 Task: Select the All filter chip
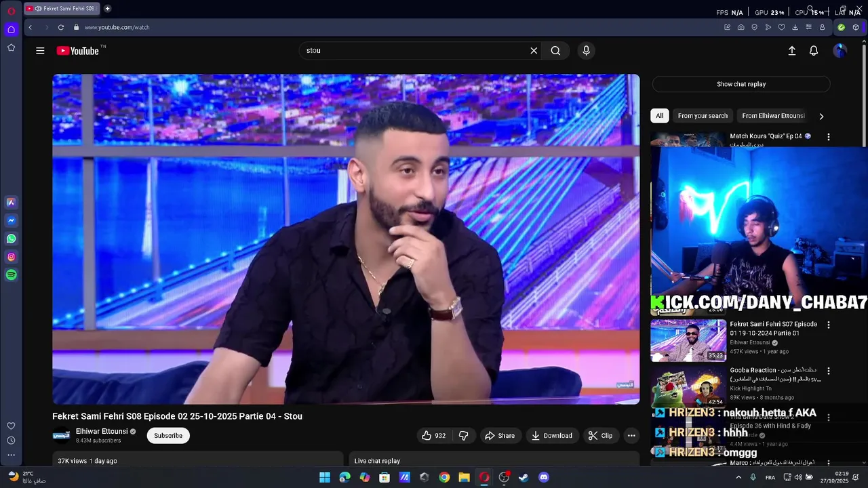click(659, 116)
